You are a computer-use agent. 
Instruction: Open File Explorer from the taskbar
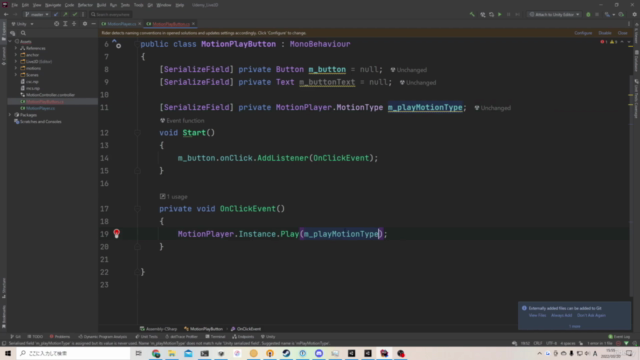(172, 353)
